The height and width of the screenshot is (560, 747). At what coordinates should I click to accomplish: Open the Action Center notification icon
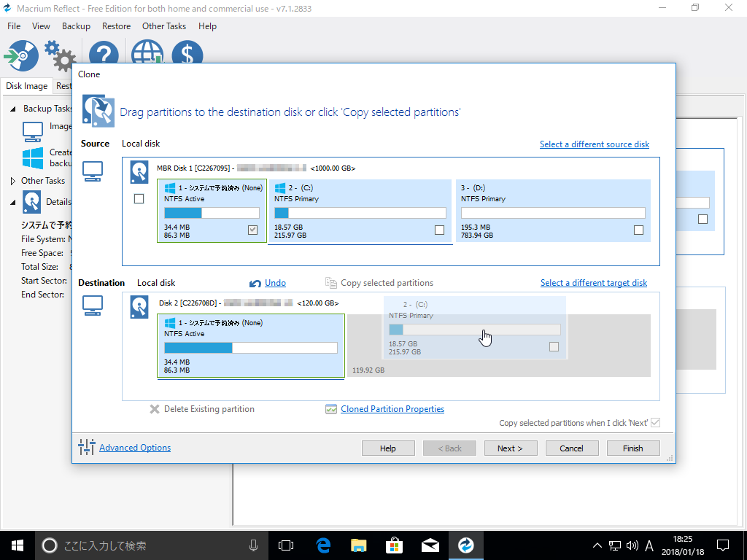coord(723,545)
